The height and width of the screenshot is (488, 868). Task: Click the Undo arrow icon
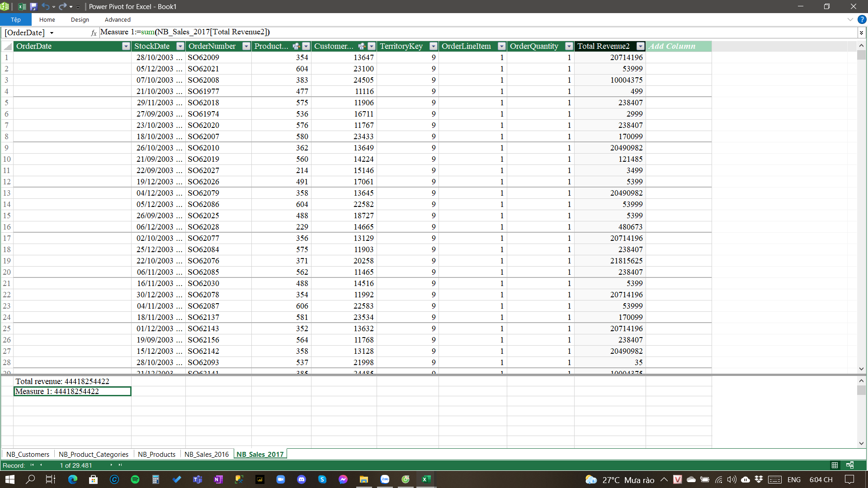45,6
